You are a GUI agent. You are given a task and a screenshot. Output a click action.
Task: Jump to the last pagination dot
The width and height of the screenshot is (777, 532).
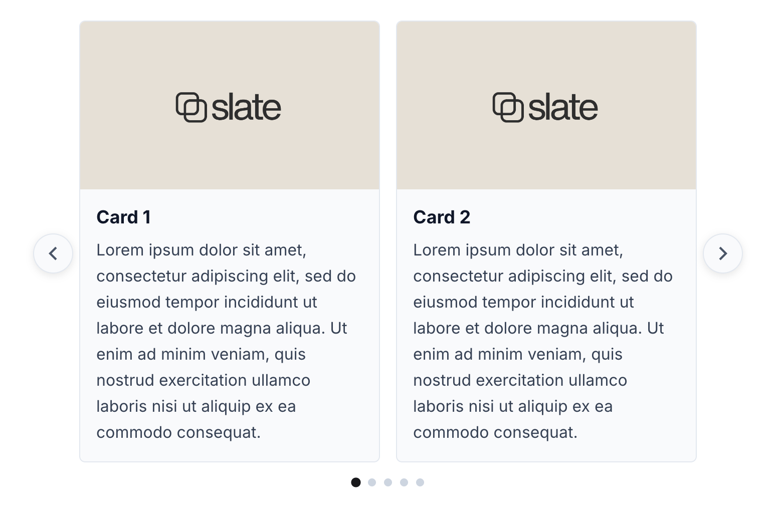tap(420, 482)
